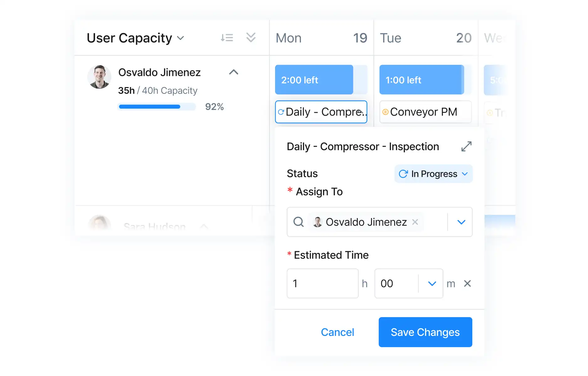Click the search magnifier in Assign To field
Screen dimensions: 588x376
pyautogui.click(x=298, y=222)
